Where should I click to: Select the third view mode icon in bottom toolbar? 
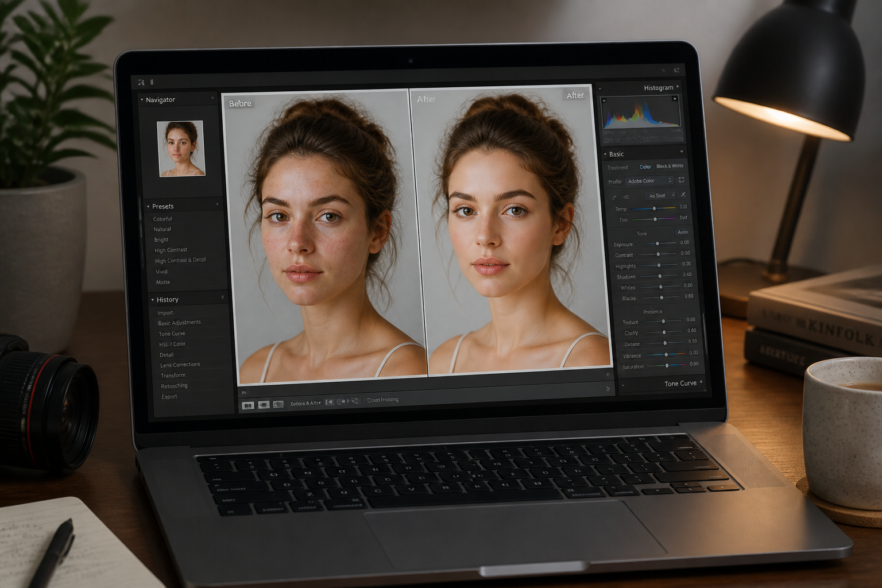tap(278, 404)
